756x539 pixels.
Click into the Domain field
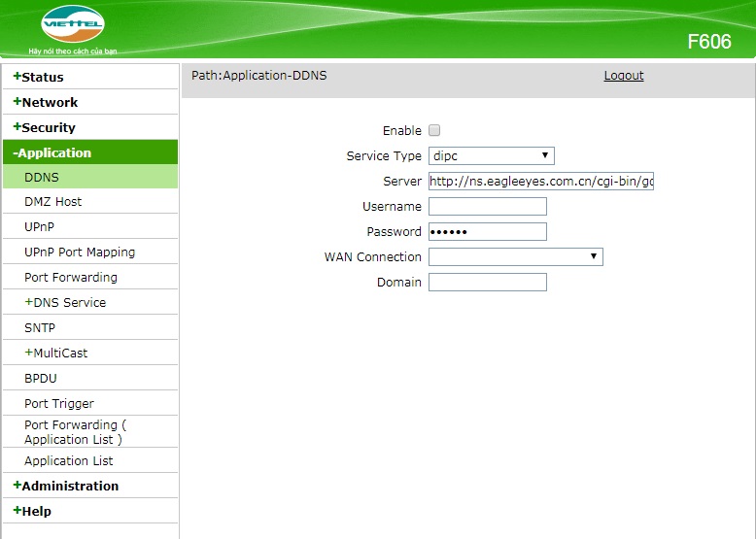click(488, 283)
